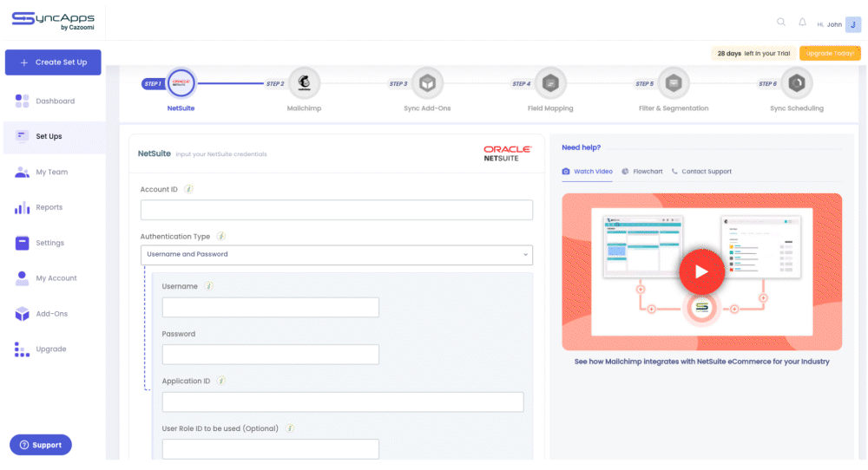The height and width of the screenshot is (470, 868).
Task: Click the Mailchimp step label text
Action: click(x=304, y=108)
